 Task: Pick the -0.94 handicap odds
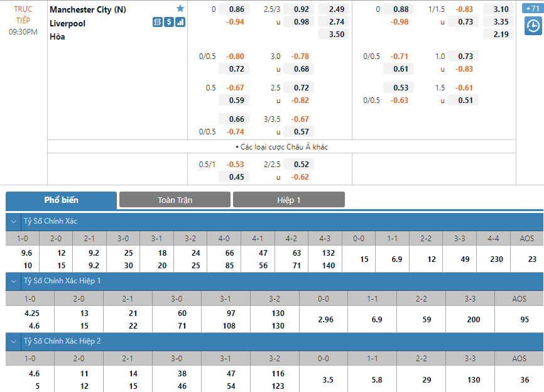click(x=234, y=22)
